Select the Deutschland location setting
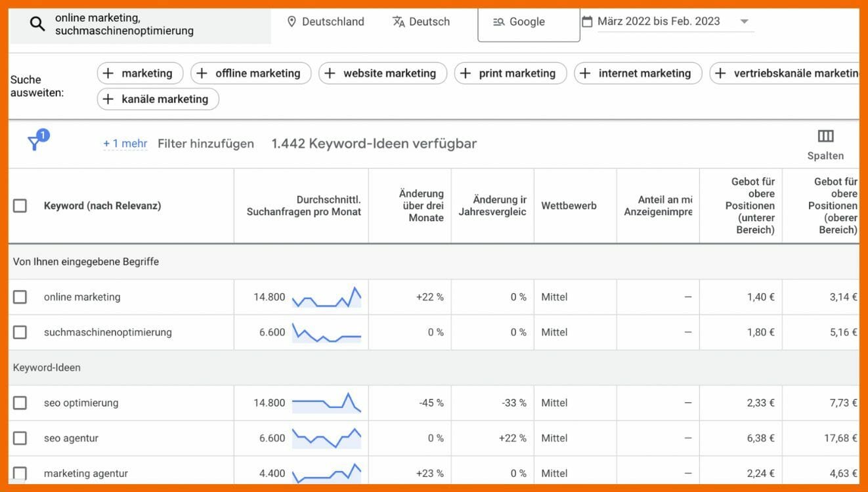 click(x=332, y=21)
